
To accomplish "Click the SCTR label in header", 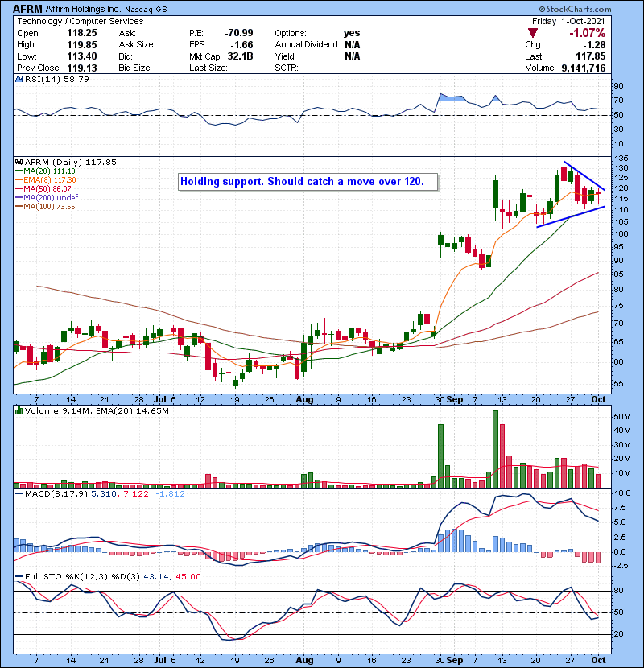I will point(287,68).
